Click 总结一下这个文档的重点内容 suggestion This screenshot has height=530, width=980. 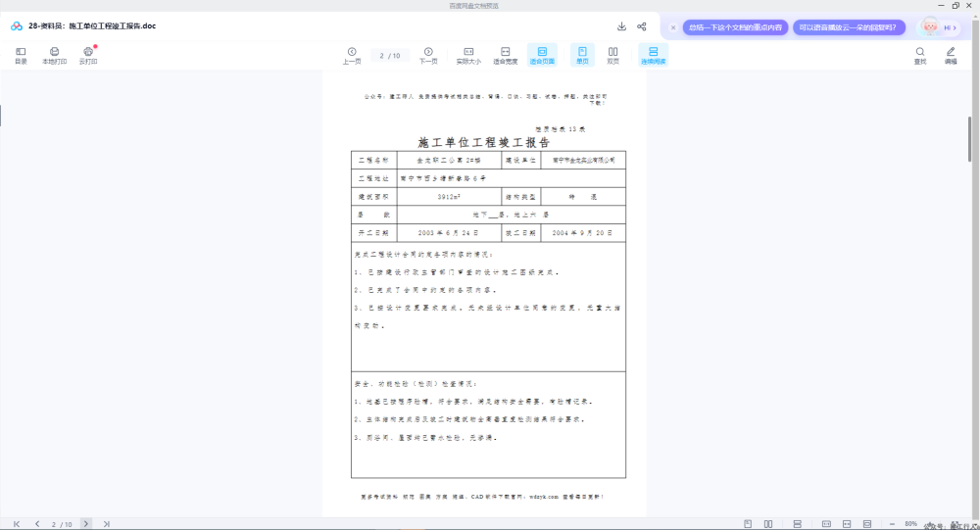(735, 27)
